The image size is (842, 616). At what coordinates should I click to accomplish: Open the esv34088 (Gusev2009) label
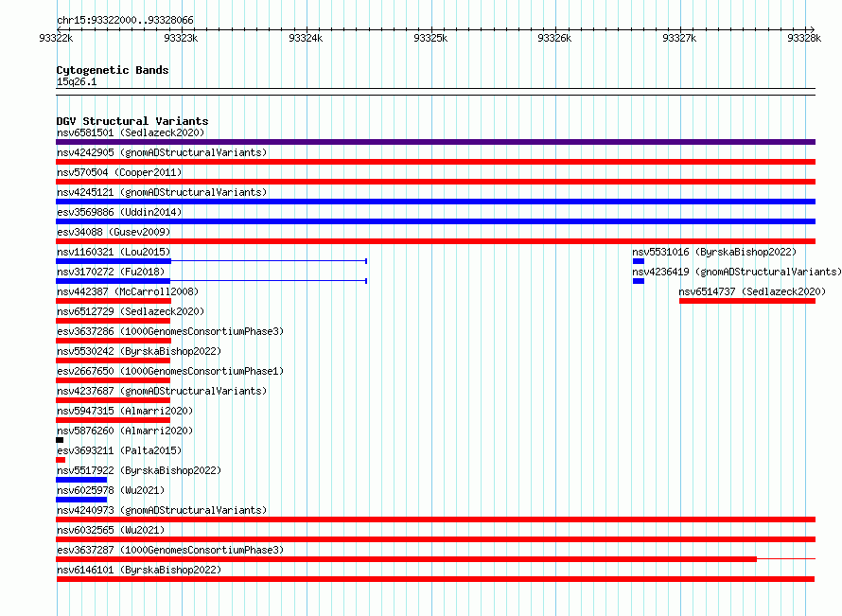click(x=114, y=232)
